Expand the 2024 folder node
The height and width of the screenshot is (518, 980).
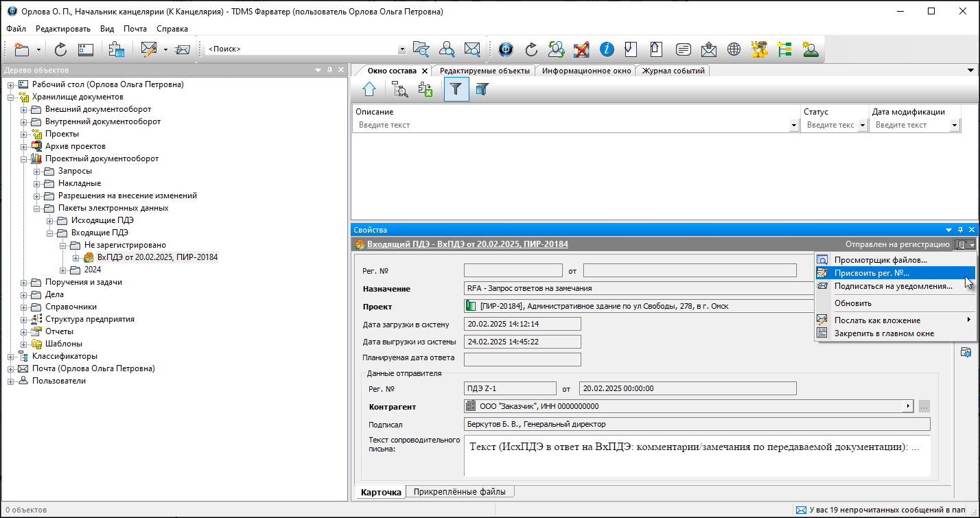tap(63, 270)
